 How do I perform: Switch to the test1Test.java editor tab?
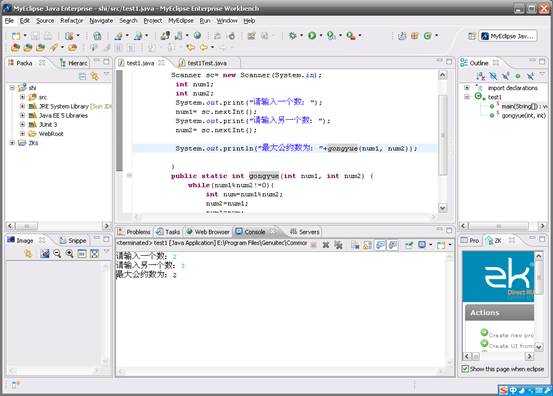click(207, 63)
